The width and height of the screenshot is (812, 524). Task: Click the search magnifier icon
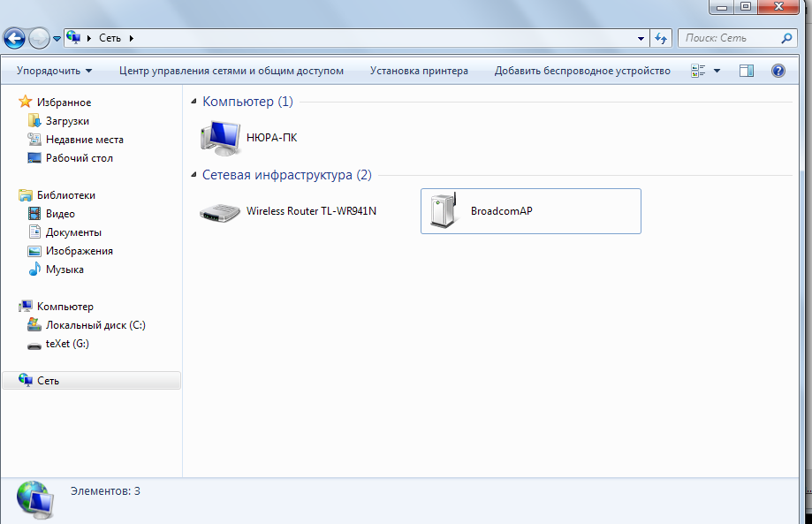click(786, 38)
